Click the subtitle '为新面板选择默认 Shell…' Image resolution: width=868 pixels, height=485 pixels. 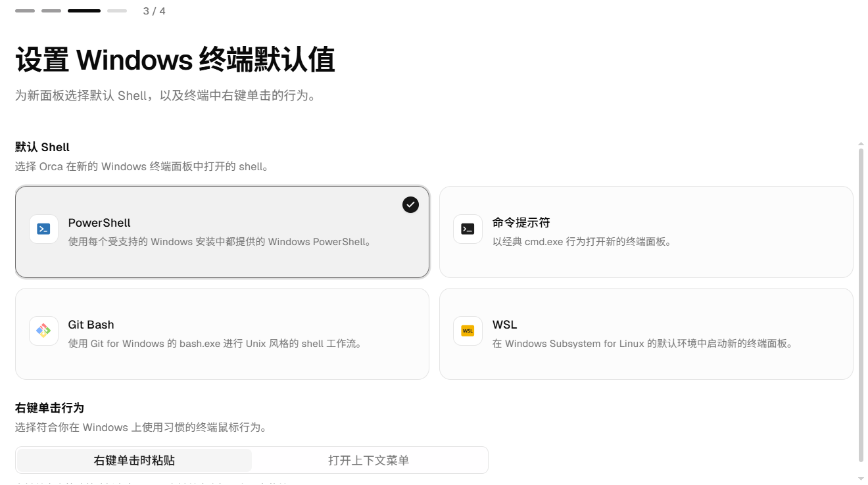point(168,96)
